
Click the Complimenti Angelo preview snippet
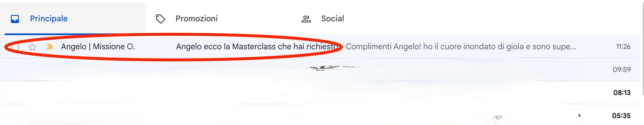click(x=461, y=47)
